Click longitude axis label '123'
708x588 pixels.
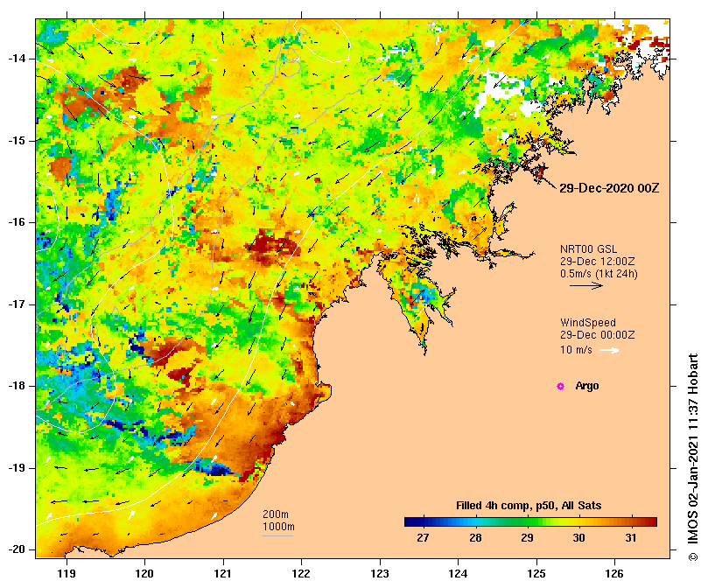380,575
